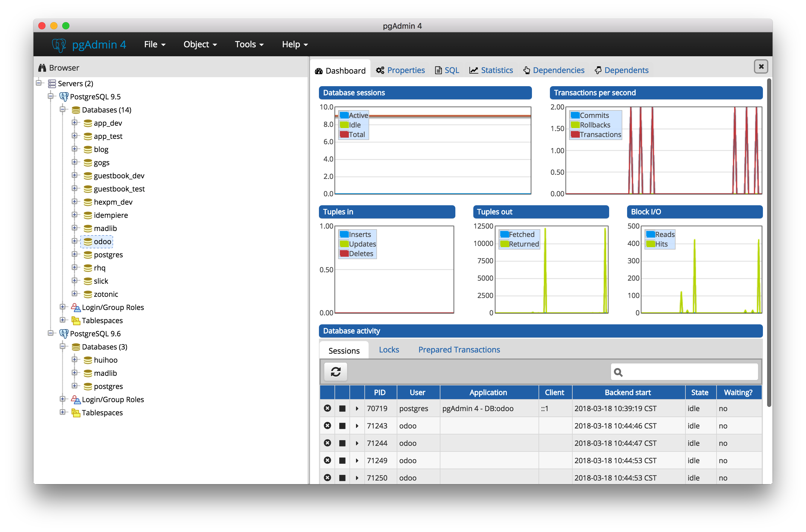Terminate session for PID 70719
The image size is (806, 532).
pos(327,408)
